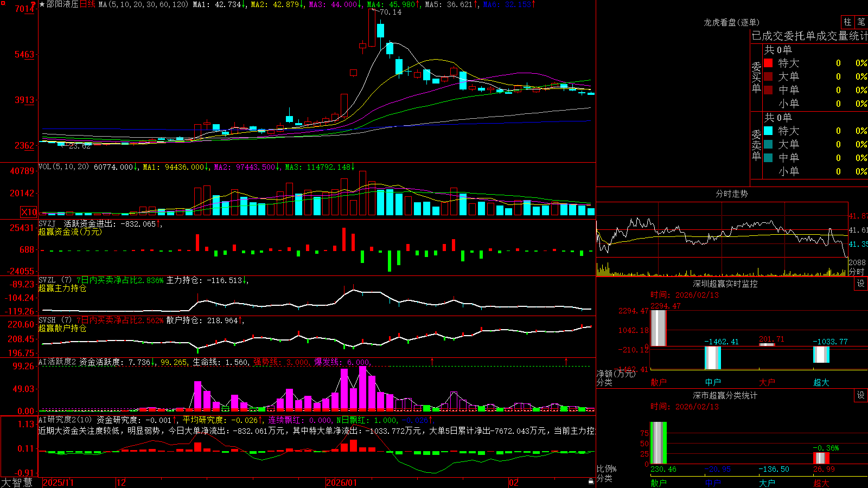Click the 201.71 大户 bar value
The image size is (868, 488).
[x=771, y=339]
